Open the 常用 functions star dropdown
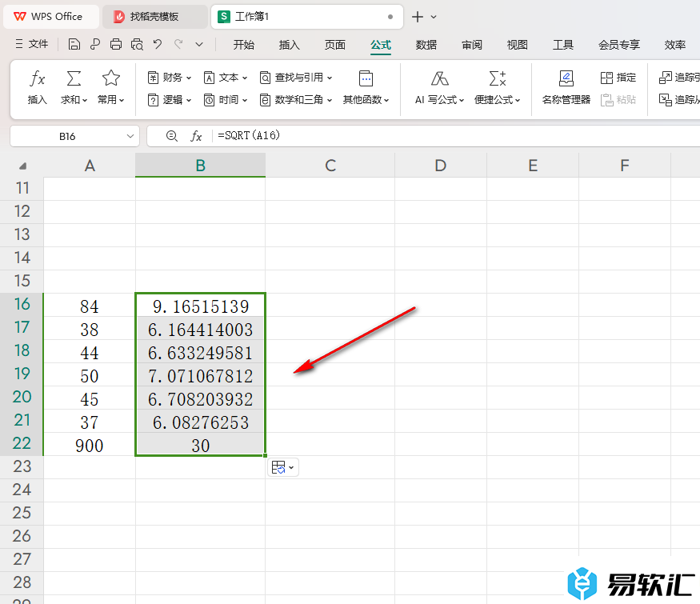The image size is (700, 604). click(x=110, y=87)
